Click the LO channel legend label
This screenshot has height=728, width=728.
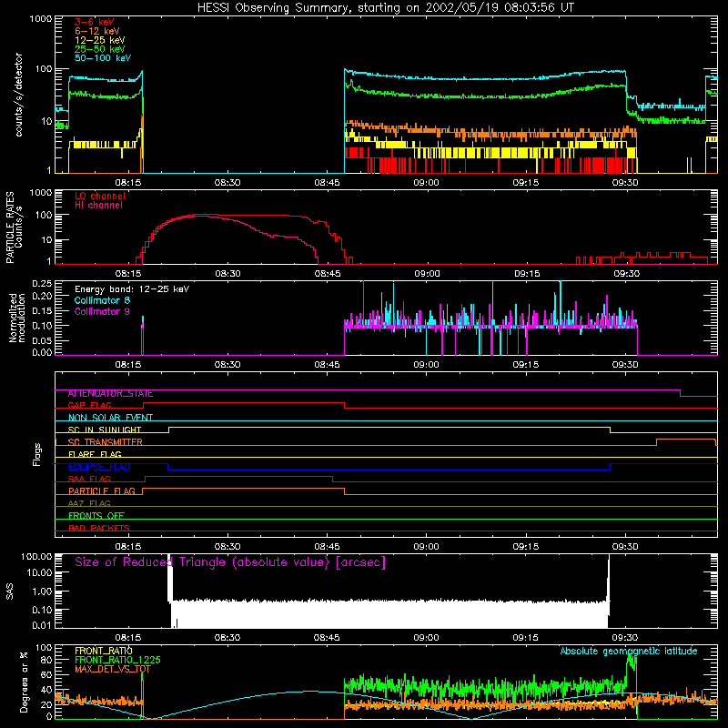point(100,196)
